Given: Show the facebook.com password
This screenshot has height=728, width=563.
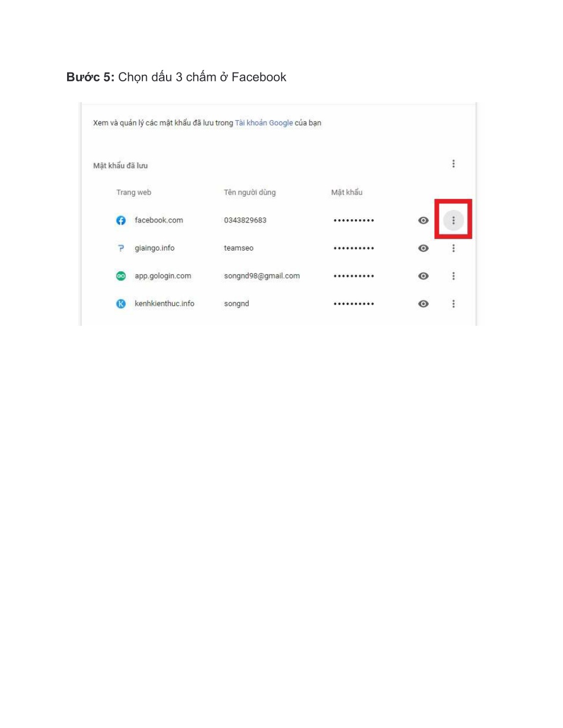Looking at the screenshot, I should [x=423, y=220].
